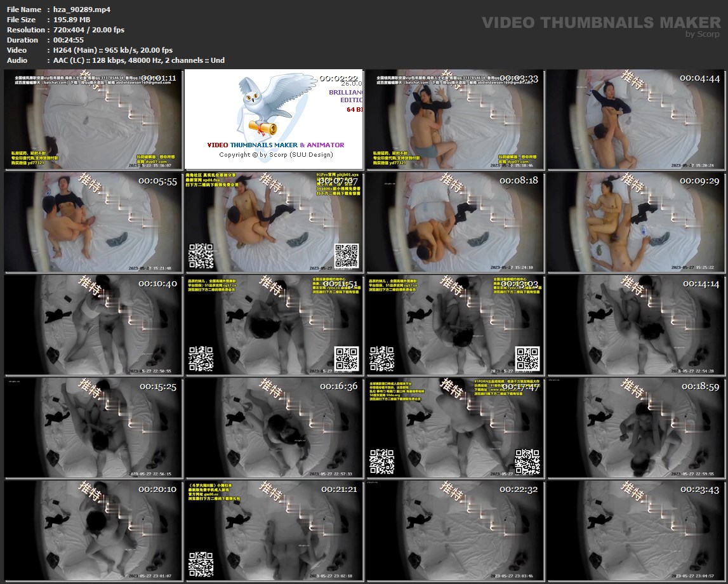Select the thumbnail stamped 00:21:21
Viewport: 728px width, 584px height.
[x=274, y=531]
